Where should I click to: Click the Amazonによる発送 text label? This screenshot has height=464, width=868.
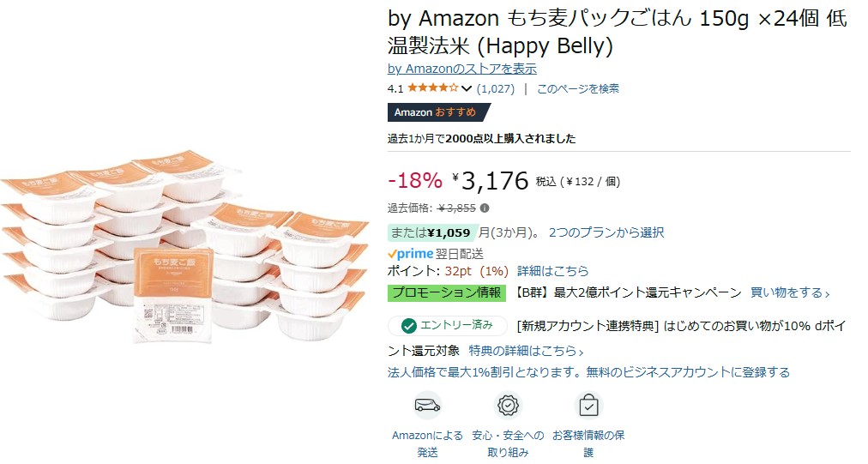[x=427, y=443]
